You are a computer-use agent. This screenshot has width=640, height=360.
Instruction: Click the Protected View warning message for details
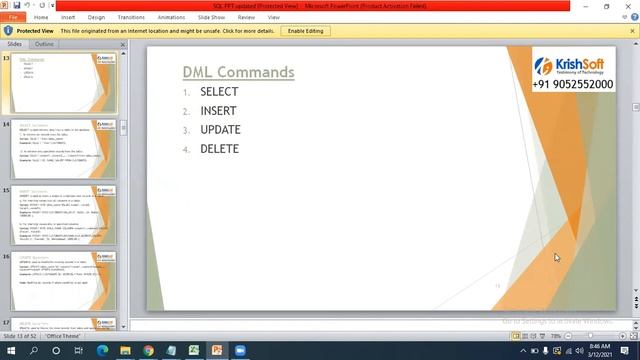pos(167,31)
